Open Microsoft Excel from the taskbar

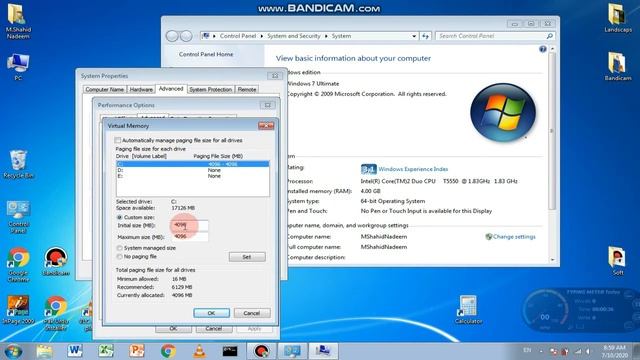pyautogui.click(x=106, y=351)
